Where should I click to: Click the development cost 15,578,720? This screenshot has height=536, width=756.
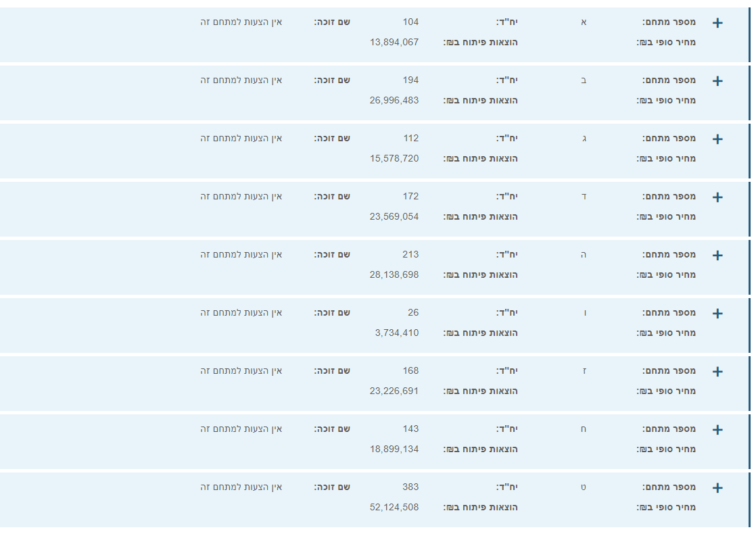click(394, 158)
